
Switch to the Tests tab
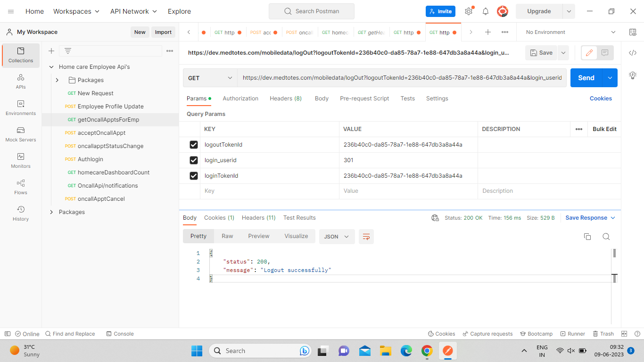click(x=408, y=99)
